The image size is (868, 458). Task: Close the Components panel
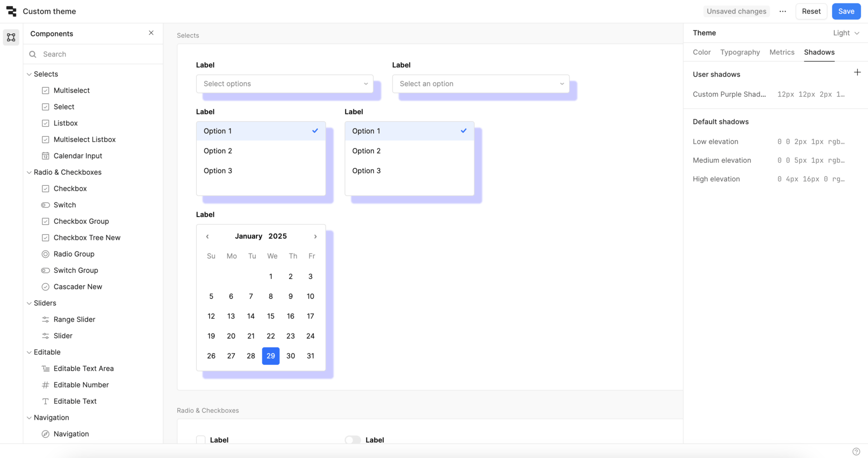(151, 33)
